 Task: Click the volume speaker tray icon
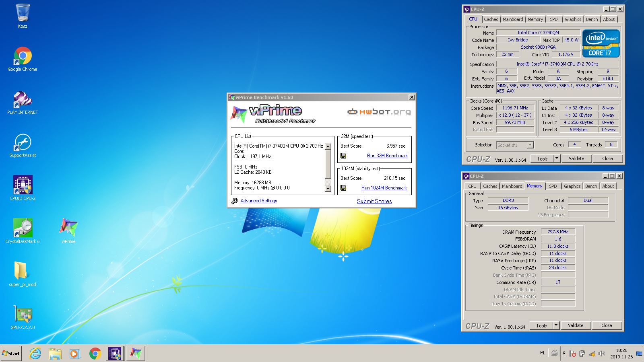(x=601, y=354)
